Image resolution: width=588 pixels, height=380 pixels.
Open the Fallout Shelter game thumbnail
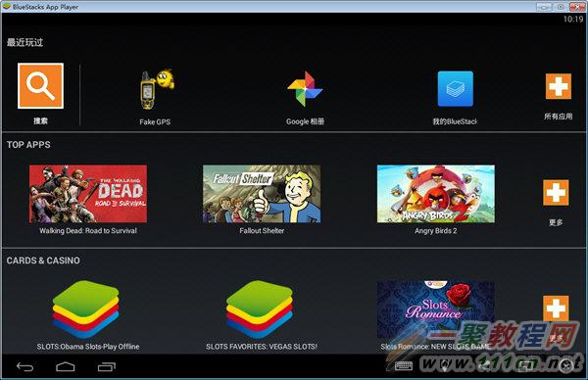(262, 194)
